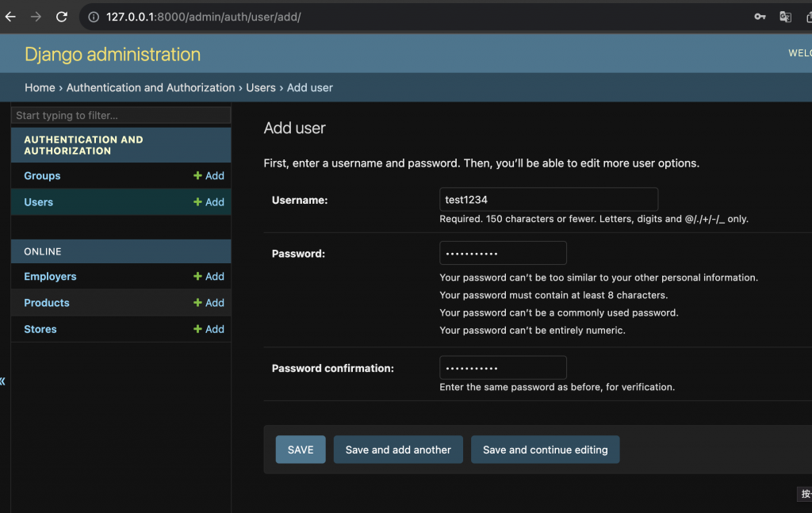The height and width of the screenshot is (513, 812).
Task: Click the Add link next to Users
Action: 209,202
